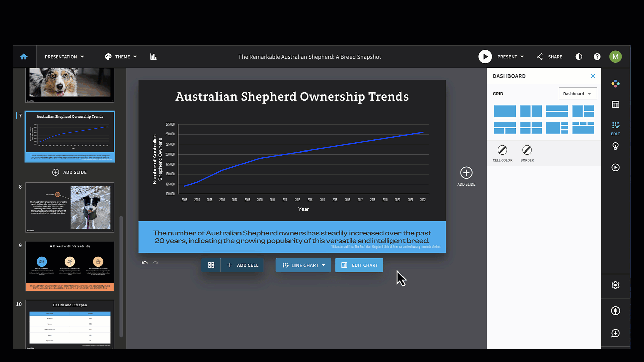
Task: Click the redo arrow below slide
Action: pos(155,263)
